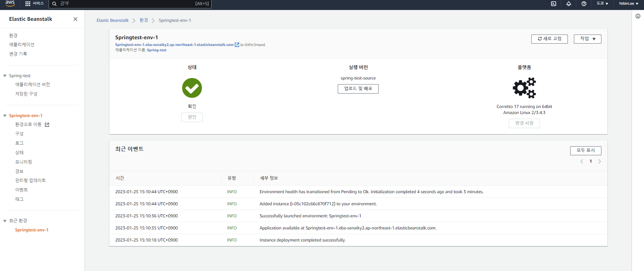Open the YebinLee account dropdown
Image resolution: width=644 pixels, height=271 pixels.
coord(628,3)
